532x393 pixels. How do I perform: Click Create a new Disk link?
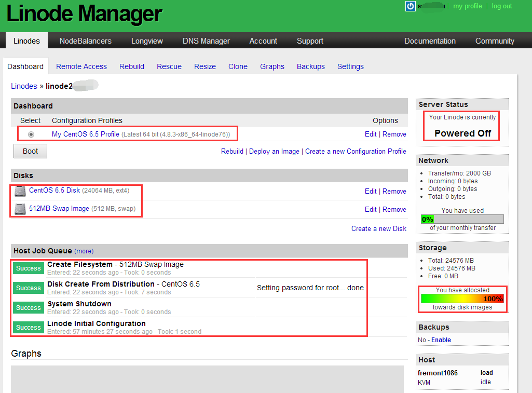[x=379, y=229]
